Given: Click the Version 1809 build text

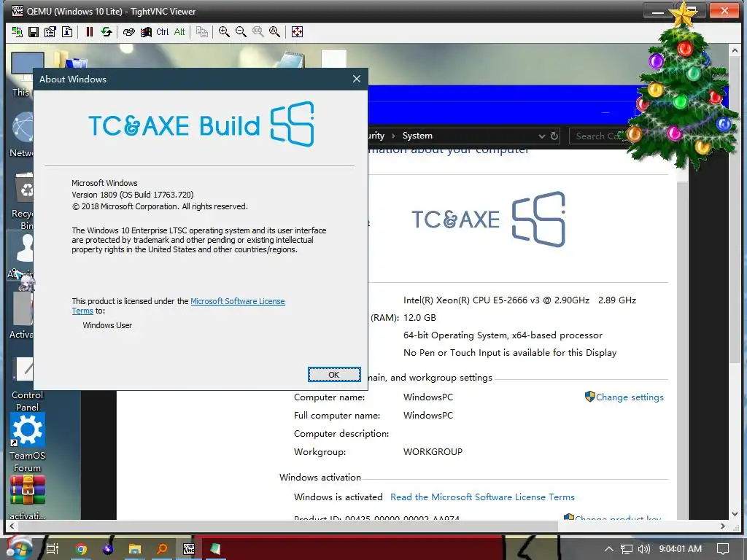Looking at the screenshot, I should click(133, 195).
